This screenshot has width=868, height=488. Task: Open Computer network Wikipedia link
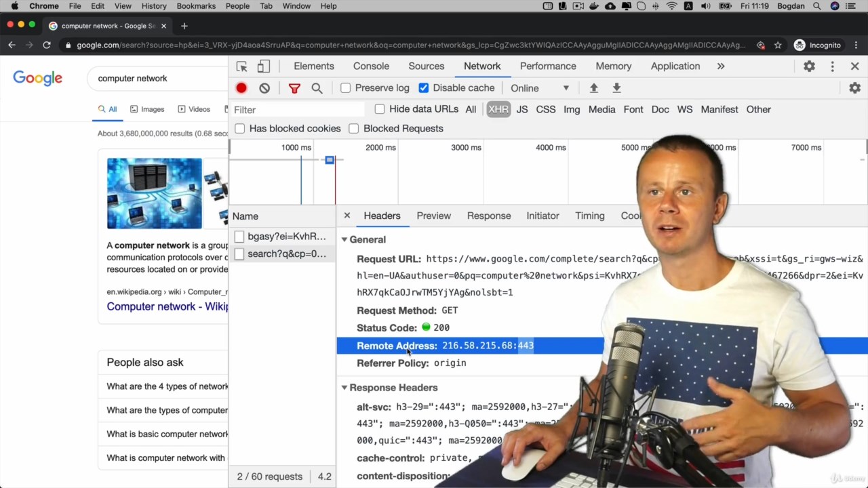tap(167, 306)
